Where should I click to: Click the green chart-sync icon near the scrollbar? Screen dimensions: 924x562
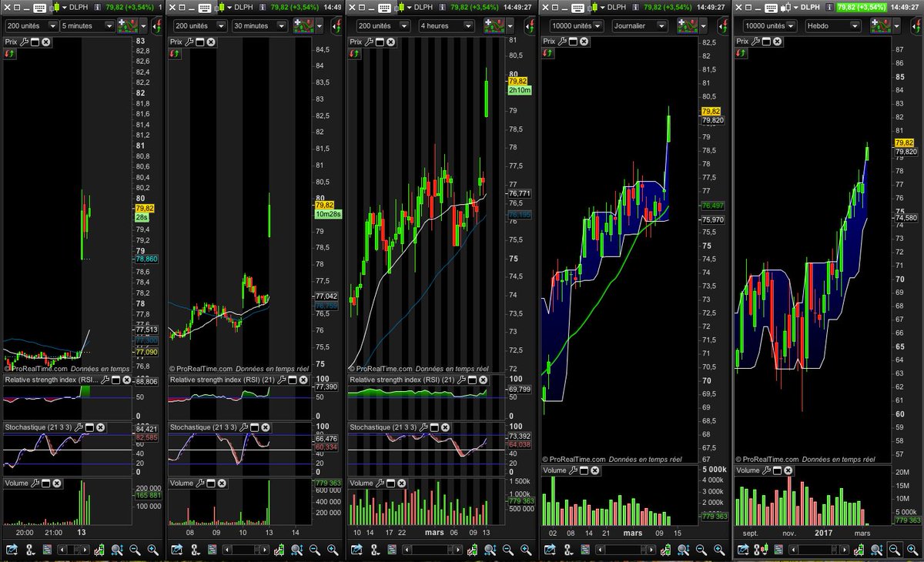click(99, 550)
